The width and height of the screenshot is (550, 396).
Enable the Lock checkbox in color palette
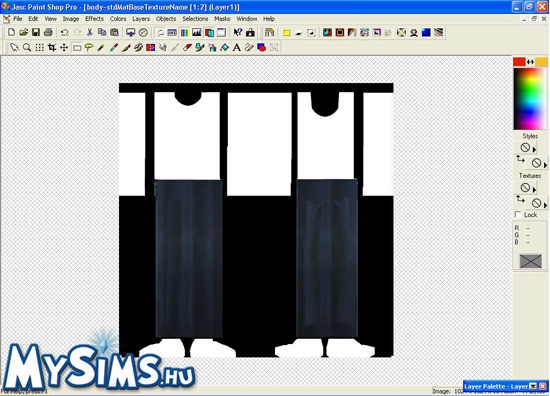coord(518,214)
